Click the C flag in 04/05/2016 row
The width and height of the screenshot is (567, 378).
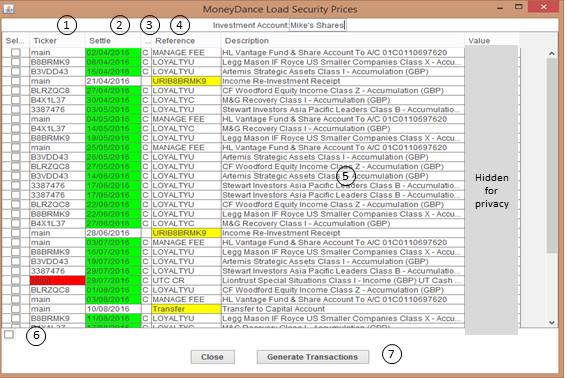point(146,119)
